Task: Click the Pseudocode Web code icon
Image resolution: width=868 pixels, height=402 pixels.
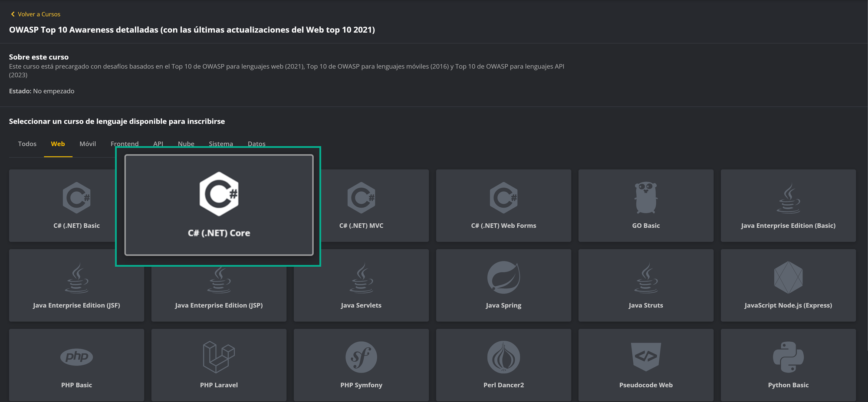Action: (646, 357)
